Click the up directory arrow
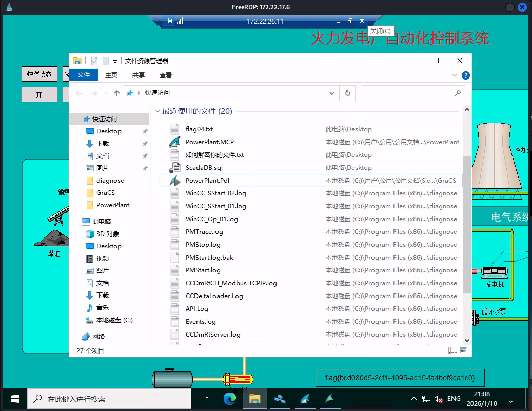Viewport: 532px width, 411px height. tap(117, 93)
